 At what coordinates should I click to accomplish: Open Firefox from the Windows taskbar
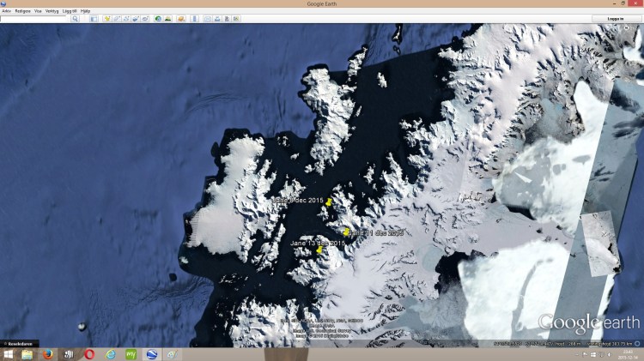pyautogui.click(x=48, y=354)
